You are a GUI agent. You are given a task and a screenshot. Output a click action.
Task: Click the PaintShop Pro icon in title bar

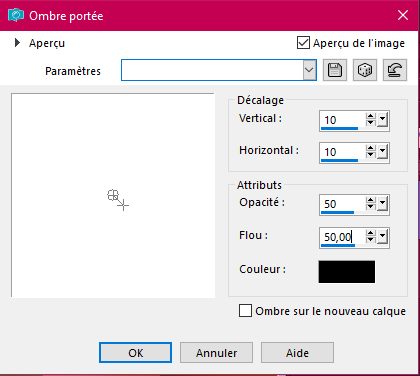(16, 15)
